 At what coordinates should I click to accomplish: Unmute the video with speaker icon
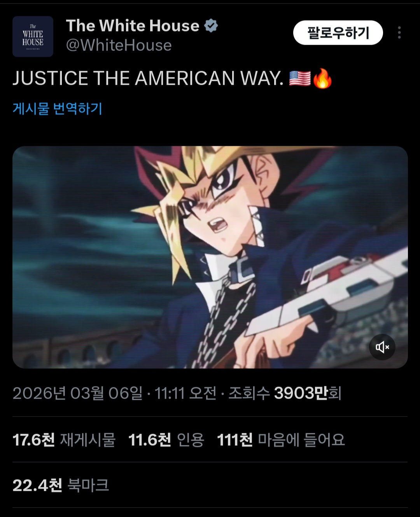pos(382,347)
